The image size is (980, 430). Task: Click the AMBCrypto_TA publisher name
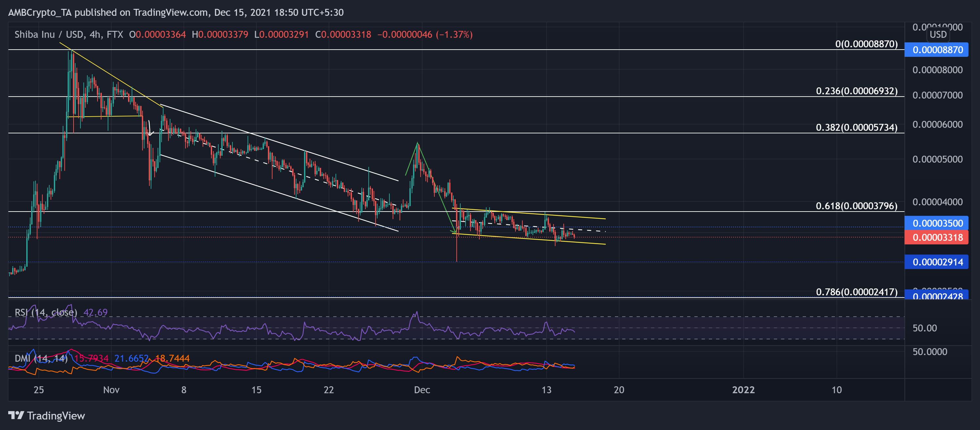click(38, 12)
